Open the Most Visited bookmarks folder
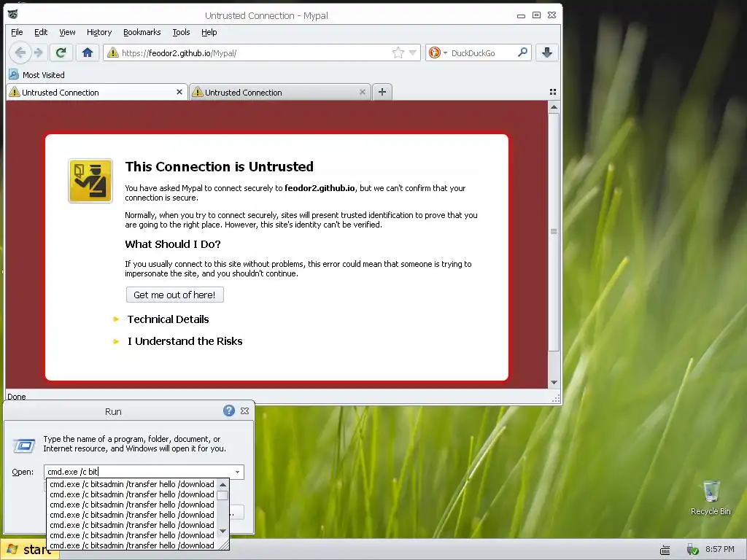Screen dimensions: 747x560 (36, 75)
